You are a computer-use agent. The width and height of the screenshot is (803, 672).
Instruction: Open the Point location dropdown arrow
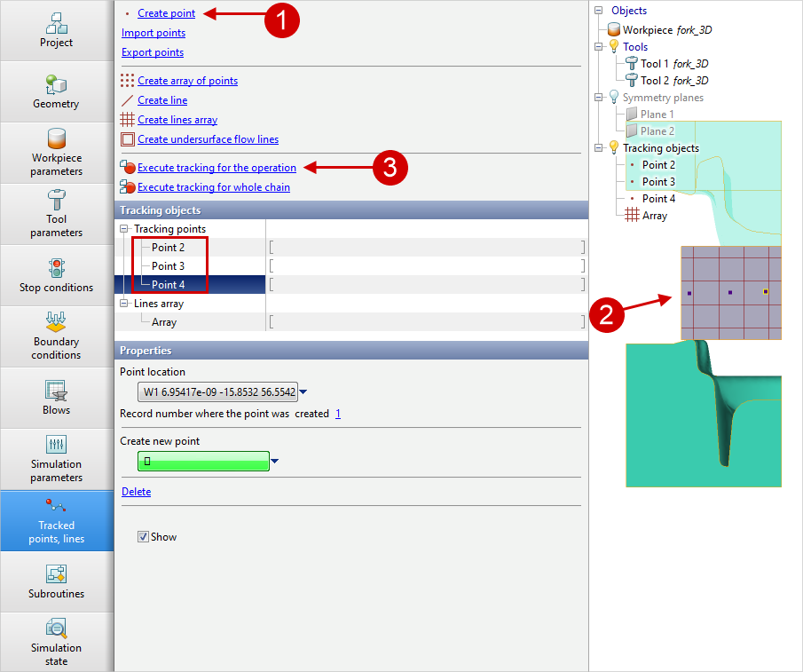303,391
